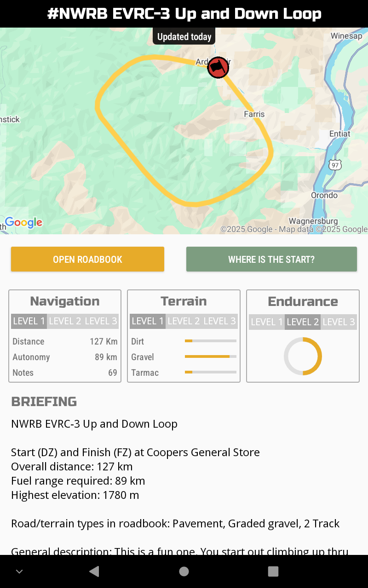This screenshot has height=588, width=368.
Task: Click the Updated Today badge
Action: [184, 36]
